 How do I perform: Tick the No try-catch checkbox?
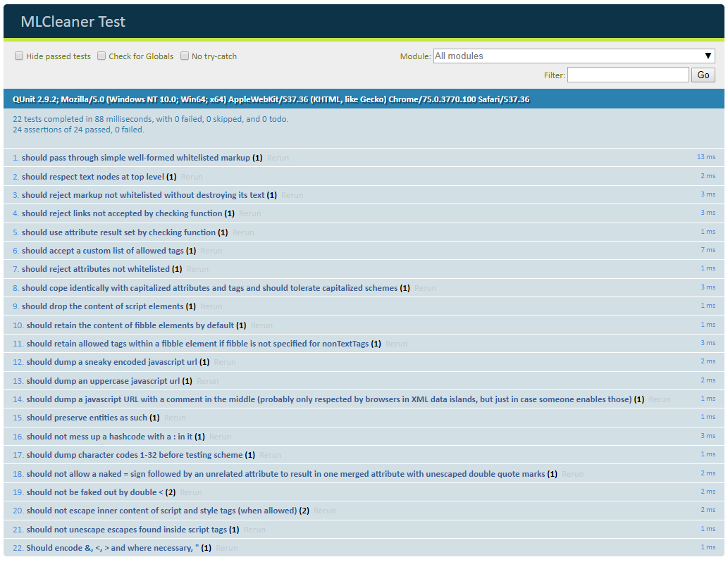pos(185,56)
